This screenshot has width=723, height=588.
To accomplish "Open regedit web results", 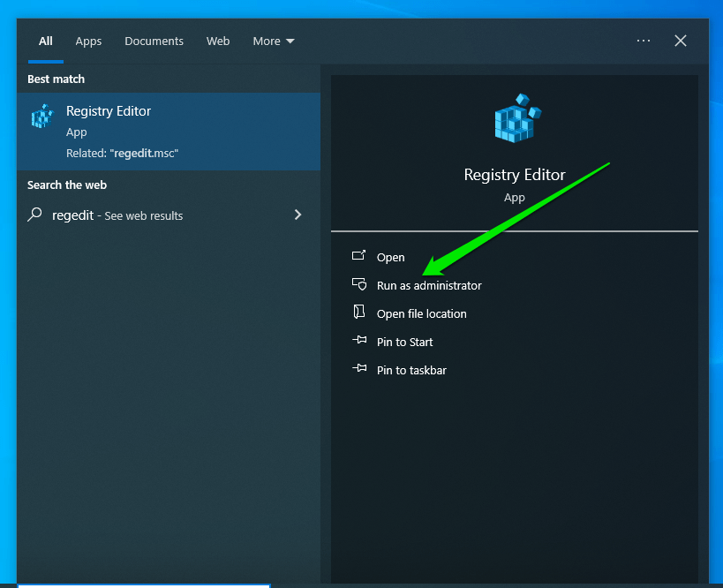I will [x=169, y=215].
